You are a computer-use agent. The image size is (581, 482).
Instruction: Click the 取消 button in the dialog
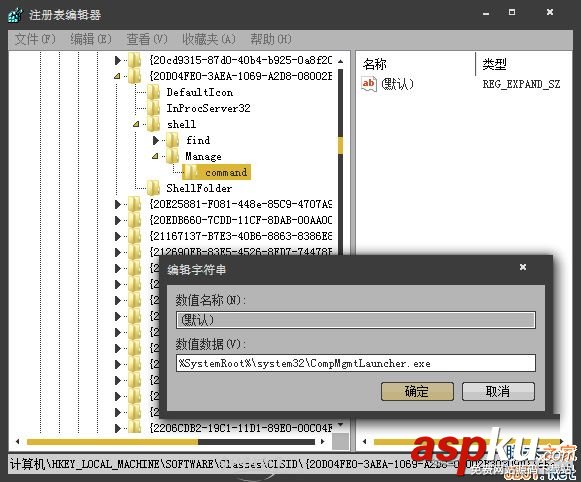498,391
